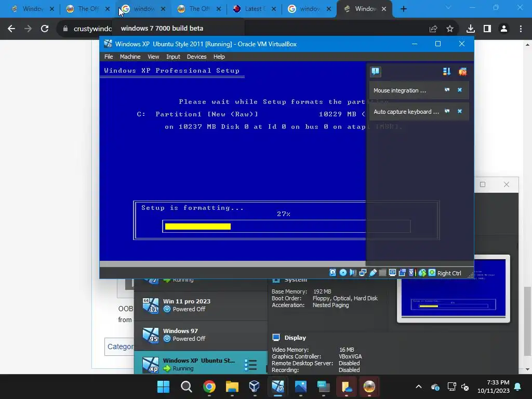This screenshot has height=399, width=532.
Task: Select the Windows 97 VM in the Manager
Action: 201,335
